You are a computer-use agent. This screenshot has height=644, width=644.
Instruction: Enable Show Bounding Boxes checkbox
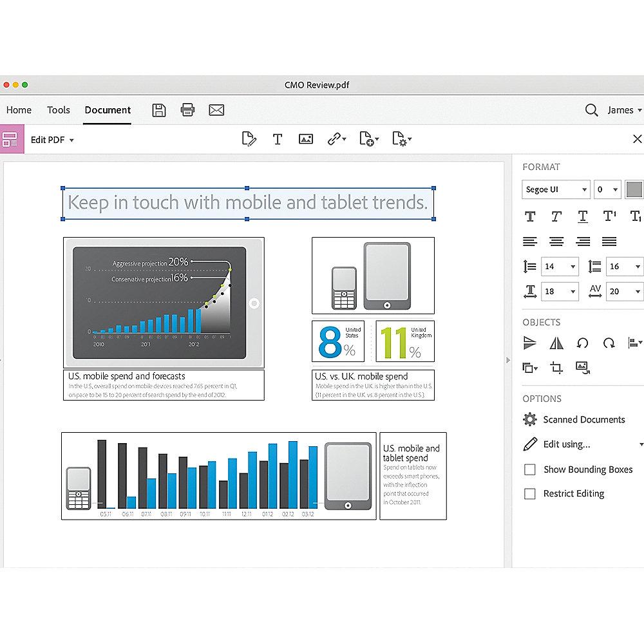[x=530, y=469]
